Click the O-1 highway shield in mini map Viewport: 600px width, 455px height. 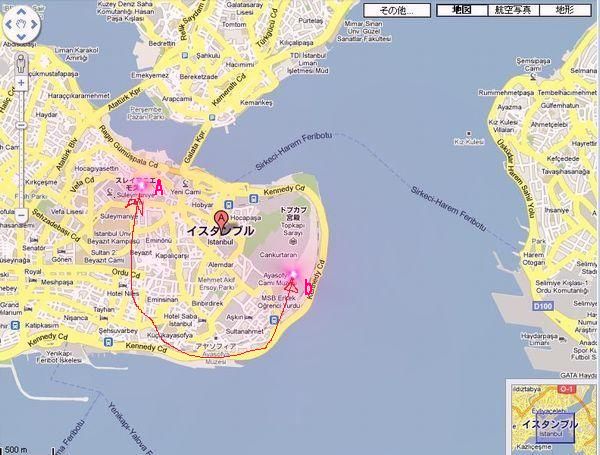coord(567,389)
